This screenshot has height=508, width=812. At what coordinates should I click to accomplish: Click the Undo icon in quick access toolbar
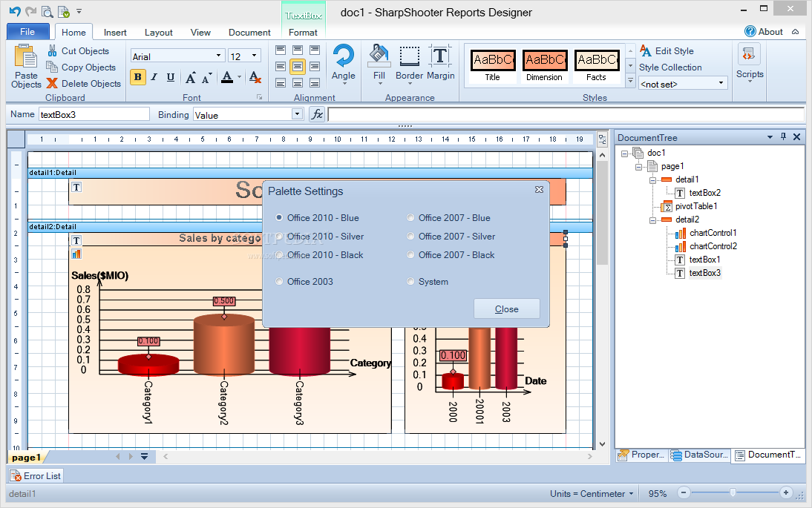15,11
